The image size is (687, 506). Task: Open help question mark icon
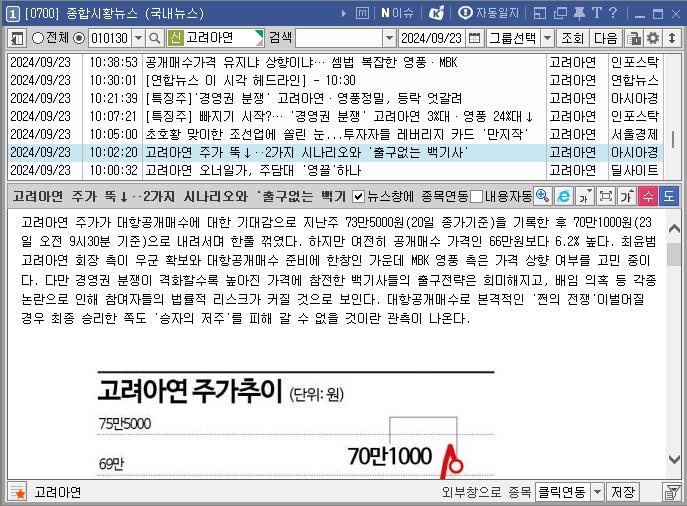613,13
